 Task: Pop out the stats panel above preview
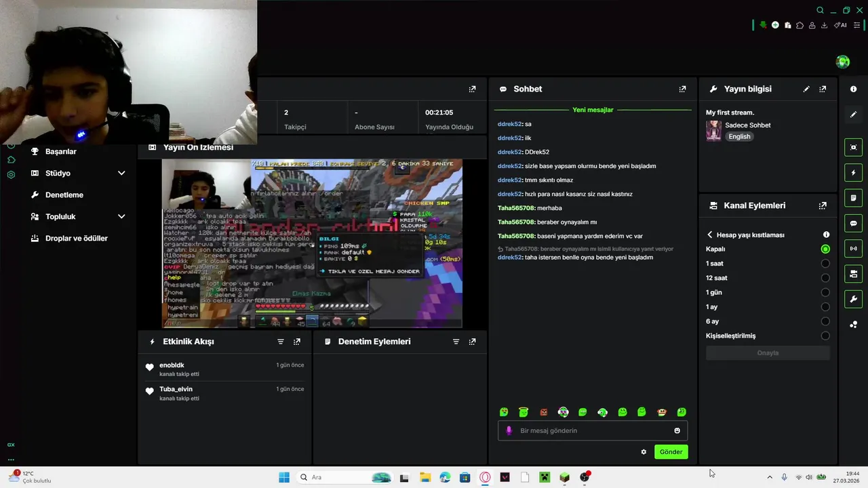pos(472,89)
